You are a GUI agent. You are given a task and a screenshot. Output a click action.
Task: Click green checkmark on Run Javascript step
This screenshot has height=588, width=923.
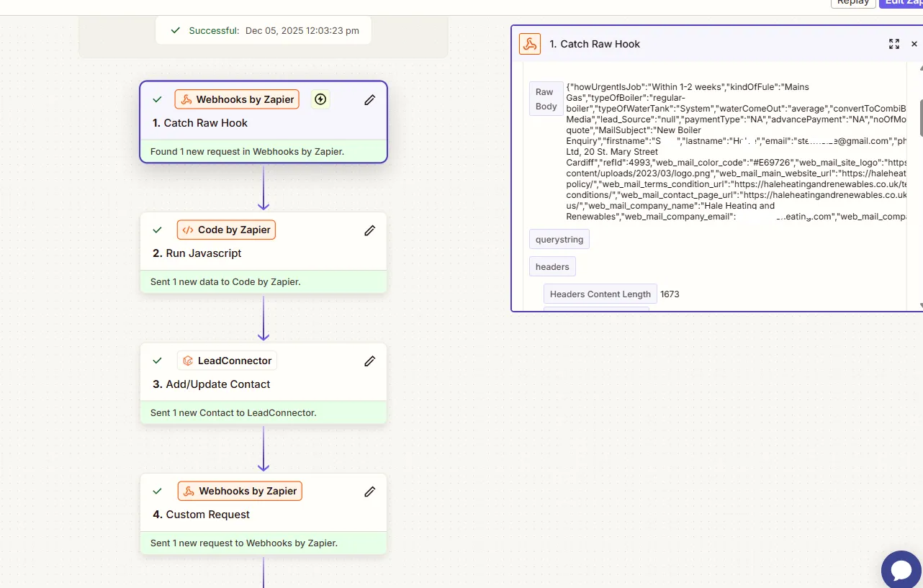tap(157, 230)
